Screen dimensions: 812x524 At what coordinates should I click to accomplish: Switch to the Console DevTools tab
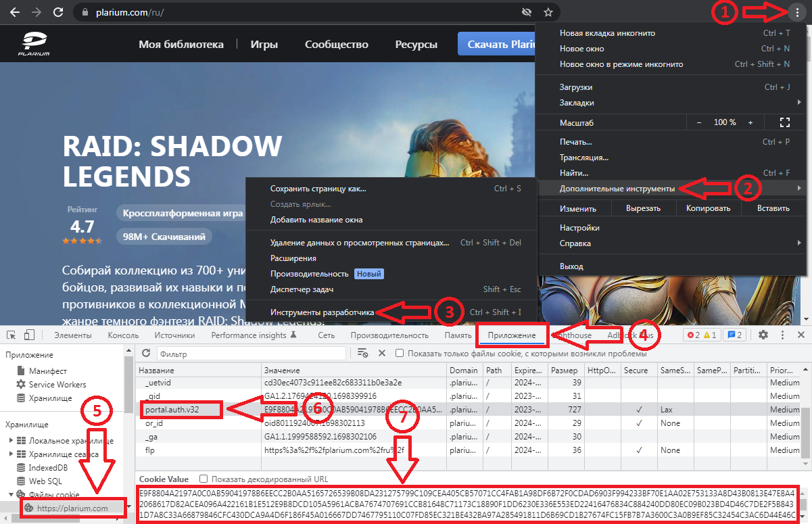(x=123, y=335)
